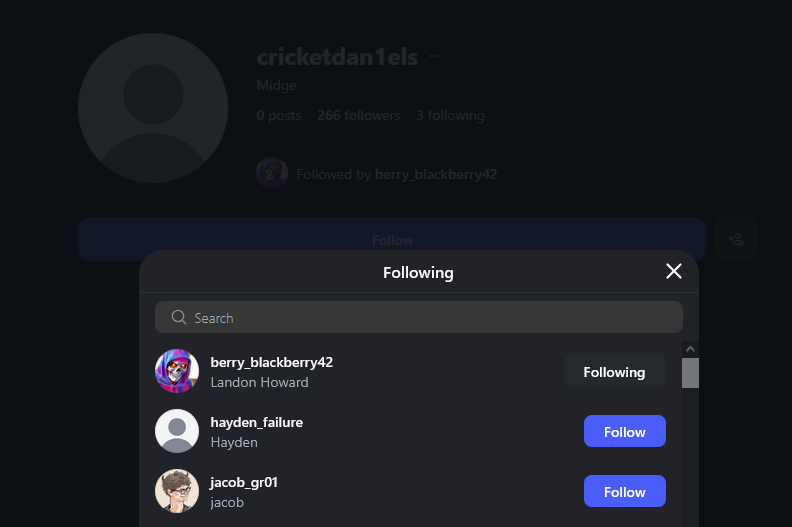Screen dimensions: 792x527
Task: Click the search magnifier icon
Action: pyautogui.click(x=179, y=317)
